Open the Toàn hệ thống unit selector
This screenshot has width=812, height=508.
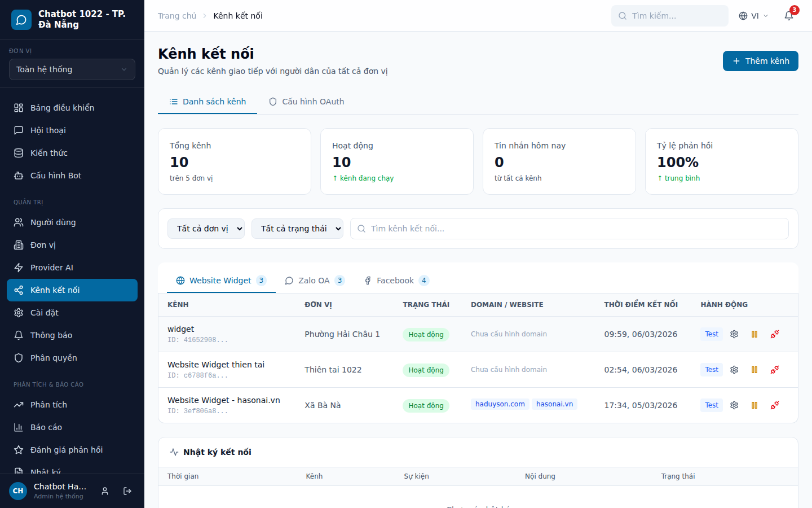click(x=72, y=69)
